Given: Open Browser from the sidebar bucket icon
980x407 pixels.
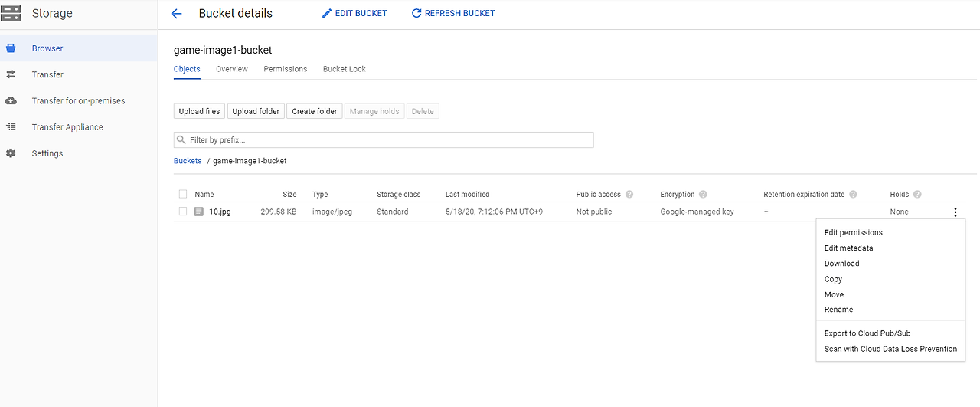Looking at the screenshot, I should [x=11, y=48].
